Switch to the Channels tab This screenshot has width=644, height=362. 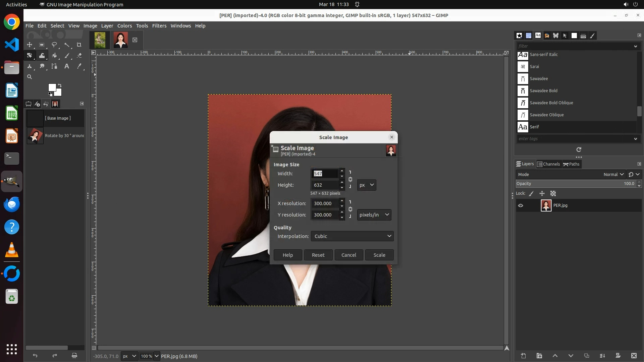(x=548, y=164)
